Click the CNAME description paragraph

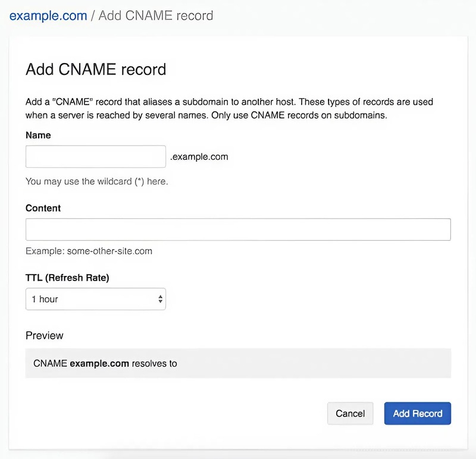(x=229, y=108)
